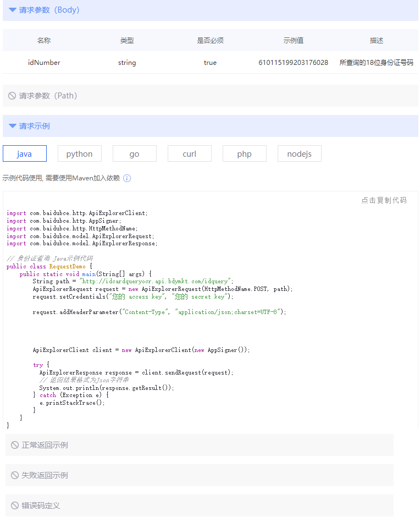Switch to the python code tab
The image size is (420, 517).
tap(80, 153)
